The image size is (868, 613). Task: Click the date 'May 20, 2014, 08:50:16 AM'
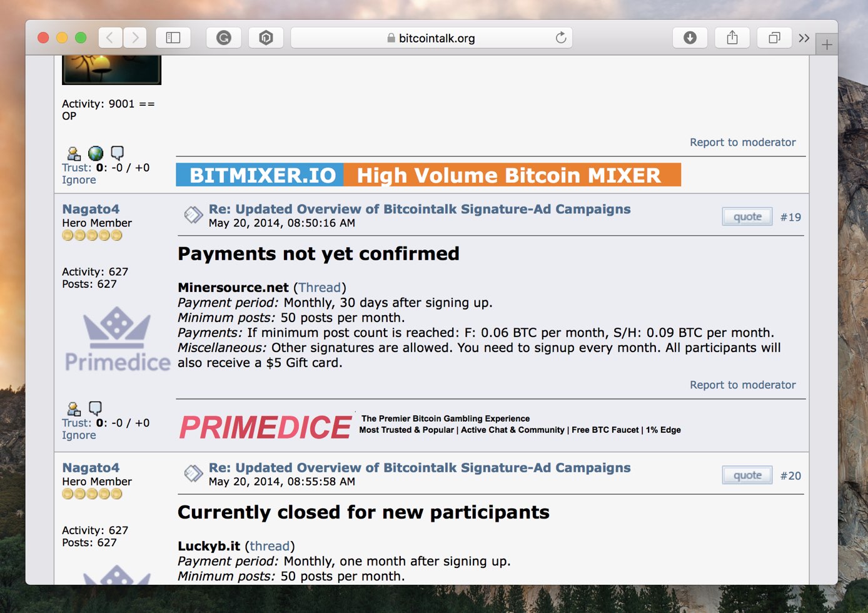pos(282,223)
